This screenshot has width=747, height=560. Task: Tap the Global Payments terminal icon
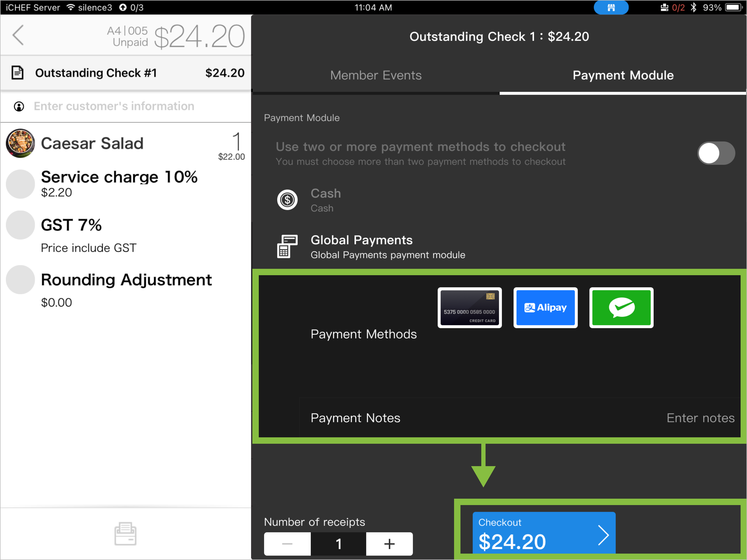pyautogui.click(x=287, y=246)
